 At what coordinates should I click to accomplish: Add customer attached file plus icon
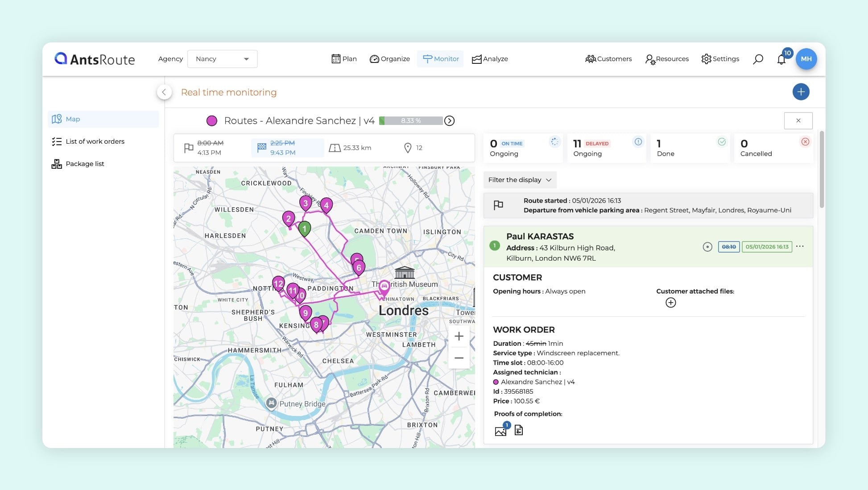(x=670, y=303)
